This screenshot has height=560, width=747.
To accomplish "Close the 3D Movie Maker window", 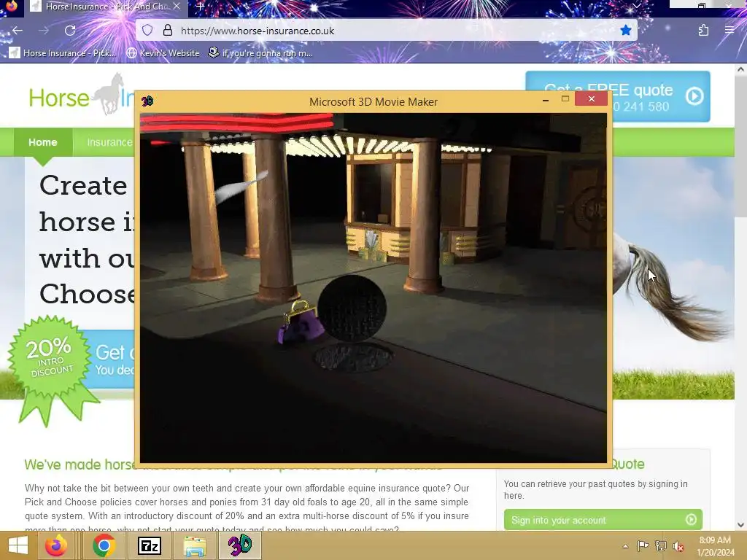I will click(591, 98).
